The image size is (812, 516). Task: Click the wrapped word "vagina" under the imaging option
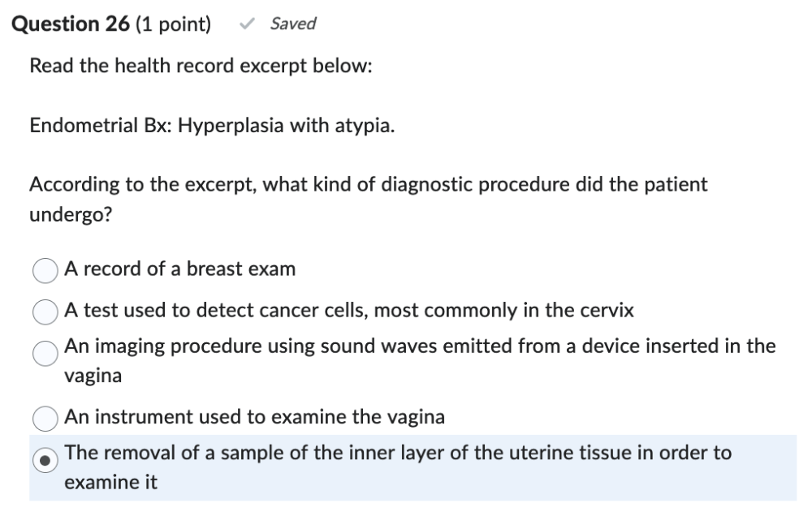click(93, 376)
